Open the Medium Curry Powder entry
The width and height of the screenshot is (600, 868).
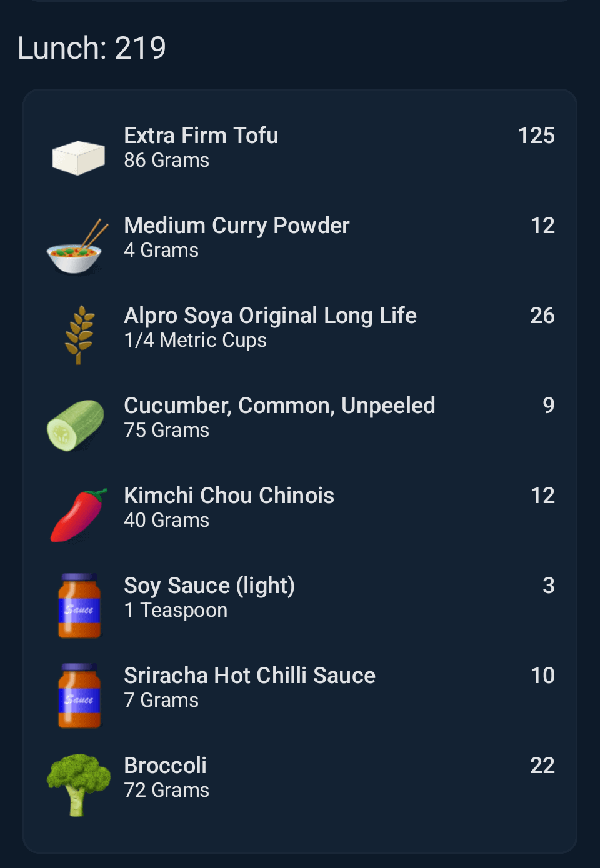tap(236, 226)
